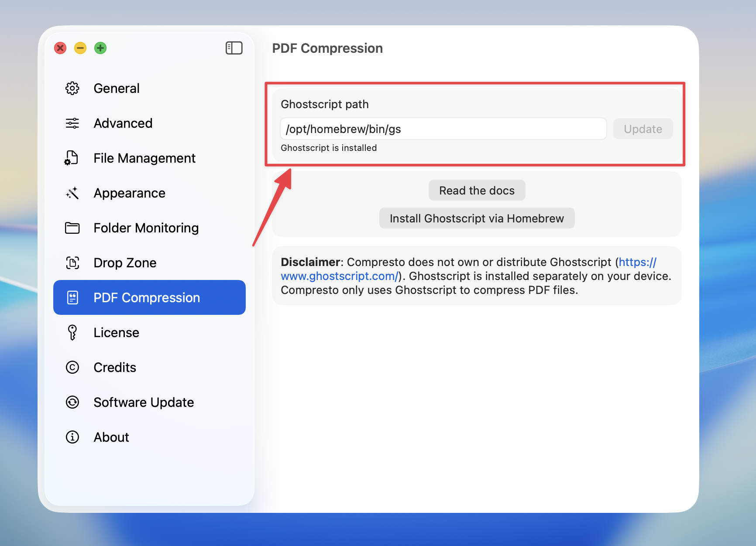This screenshot has height=546, width=756.
Task: Open Software Update settings
Action: tap(149, 402)
